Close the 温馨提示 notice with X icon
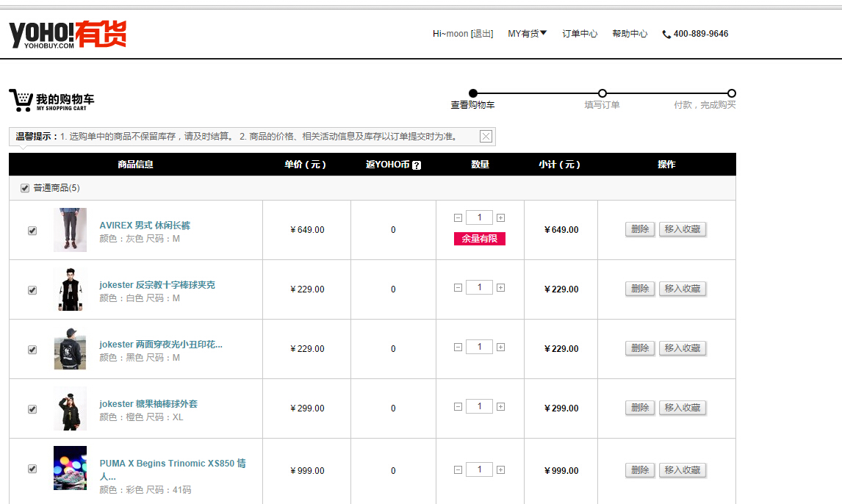The width and height of the screenshot is (842, 504). coord(486,137)
